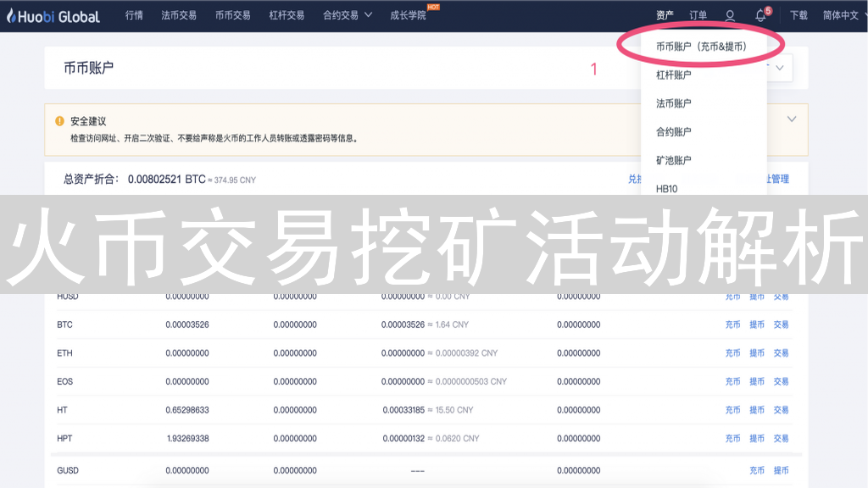Click the 币币账户 page heading

[x=88, y=68]
